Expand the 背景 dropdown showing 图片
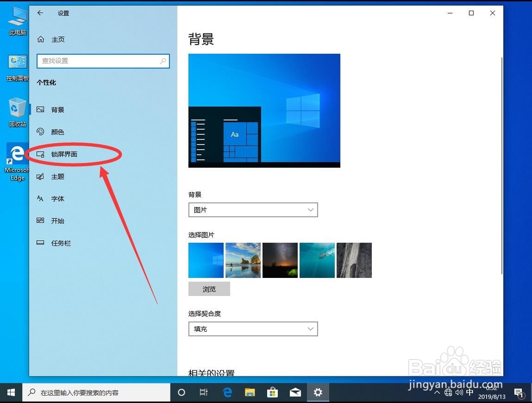Screen dimensions: 532x403 pyautogui.click(x=253, y=210)
